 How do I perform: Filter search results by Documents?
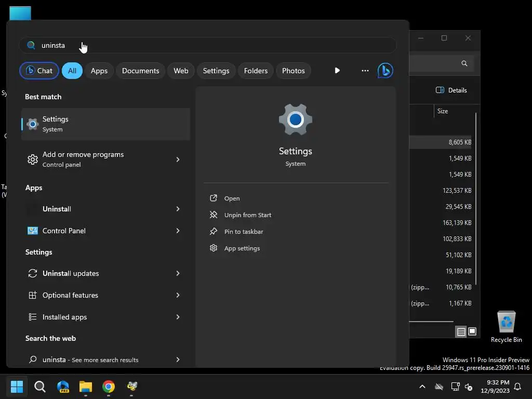tap(140, 71)
